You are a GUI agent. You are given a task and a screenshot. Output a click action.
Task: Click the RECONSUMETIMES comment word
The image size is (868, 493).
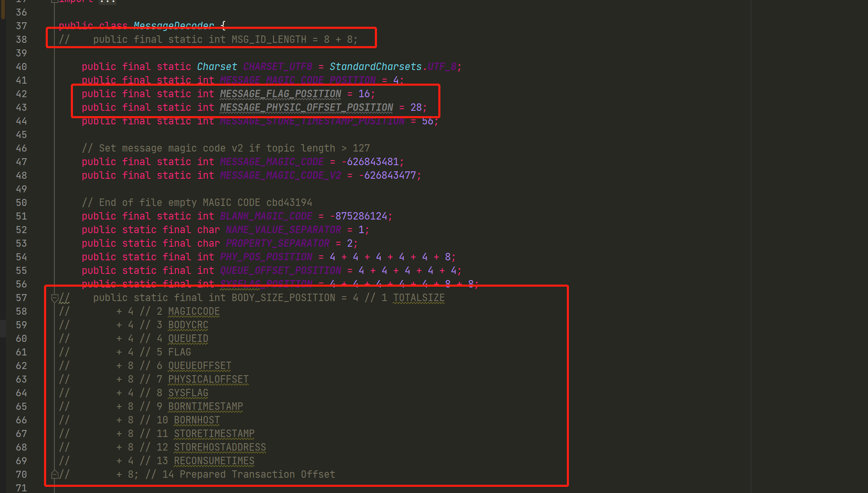pos(214,461)
